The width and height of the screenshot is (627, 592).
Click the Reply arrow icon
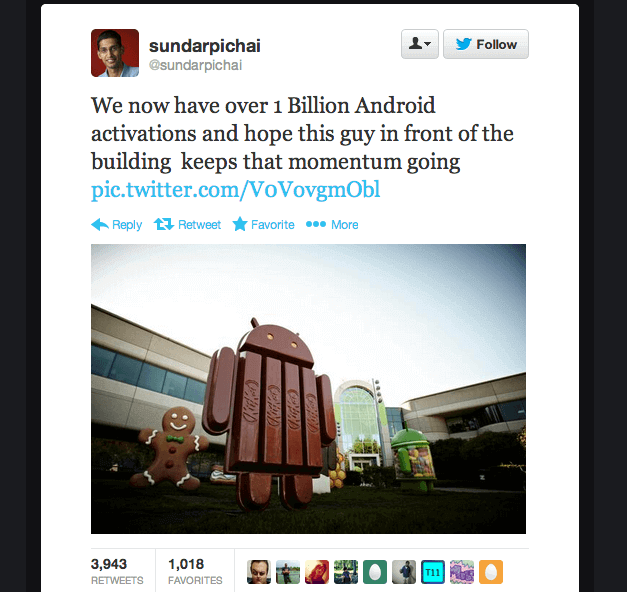[x=100, y=225]
